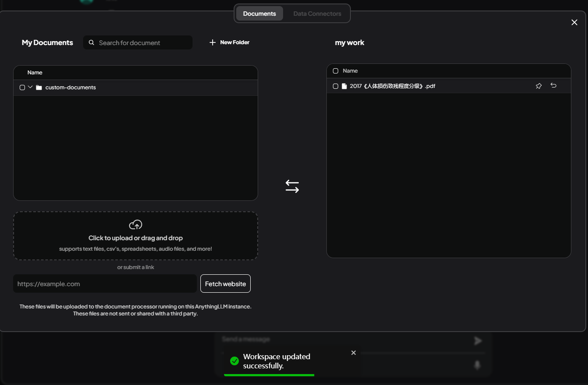Screen dimensions: 588x385
Task: Expand the custom-documents folder chevron
Action: coord(30,87)
